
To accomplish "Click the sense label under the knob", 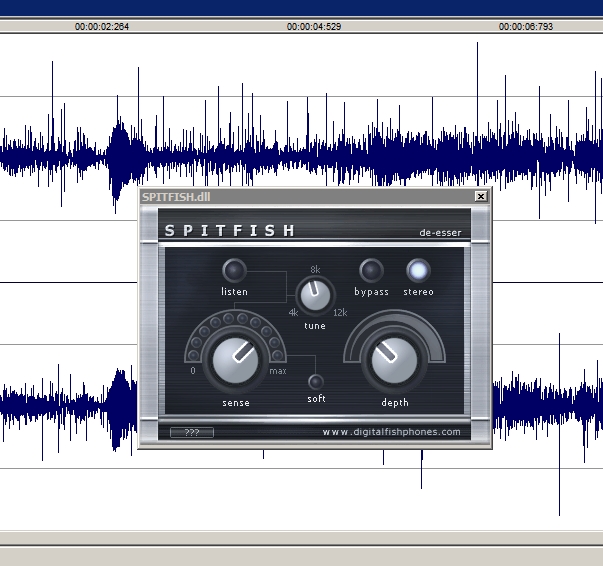I will pos(236,403).
